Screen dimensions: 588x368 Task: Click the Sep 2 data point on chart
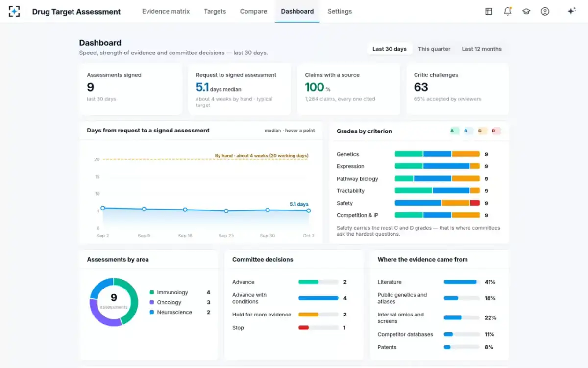(x=103, y=208)
